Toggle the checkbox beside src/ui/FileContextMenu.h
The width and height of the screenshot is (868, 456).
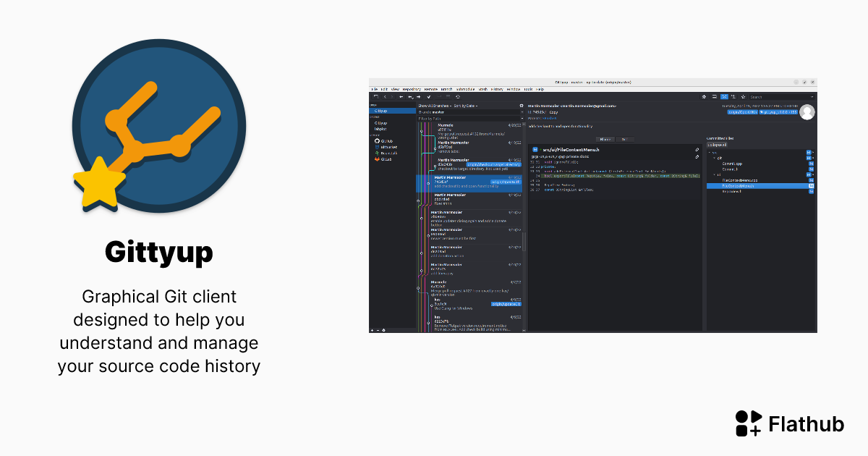[535, 149]
